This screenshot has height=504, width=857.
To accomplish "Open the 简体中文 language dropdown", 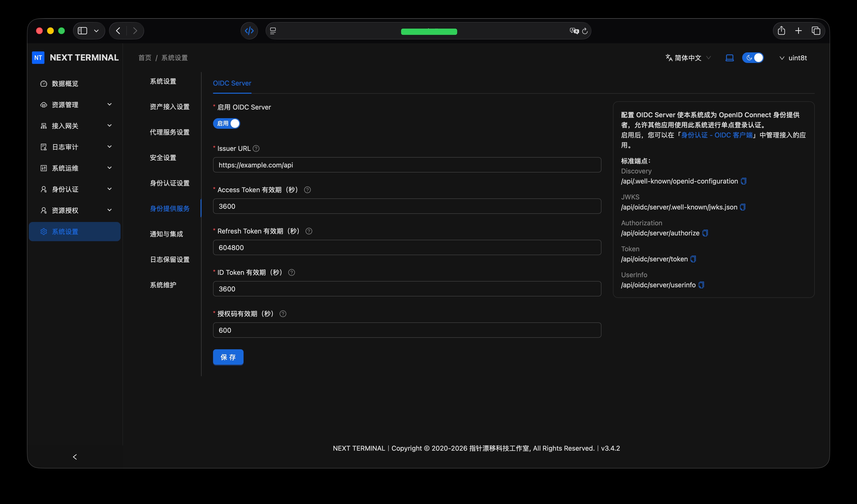I will tap(688, 58).
